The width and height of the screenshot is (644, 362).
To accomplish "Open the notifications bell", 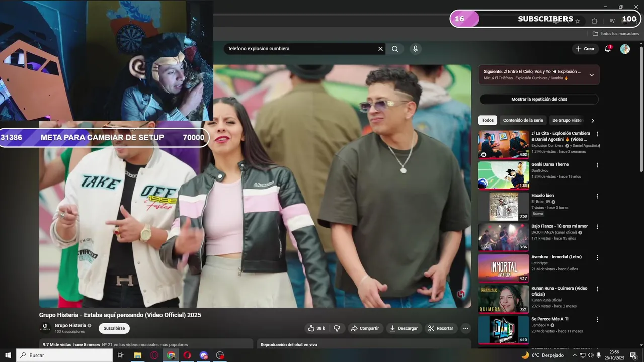I will pyautogui.click(x=608, y=49).
